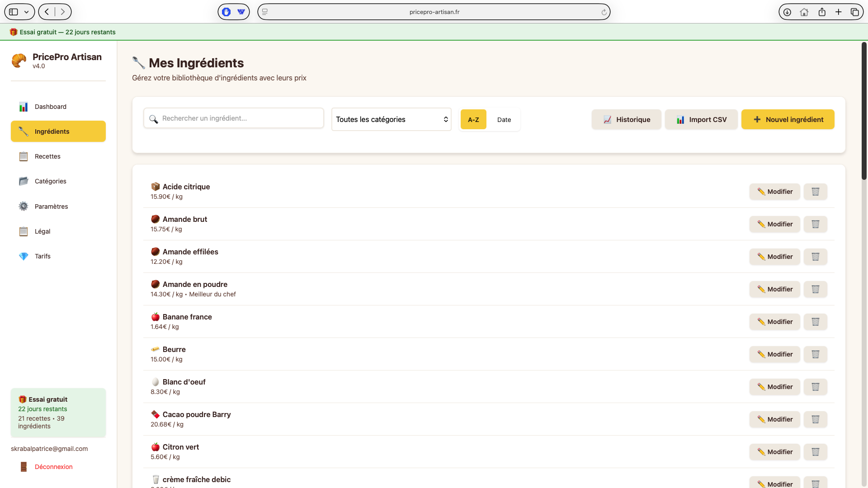Remove Cacao poudre Barry with trash icon

[815, 419]
